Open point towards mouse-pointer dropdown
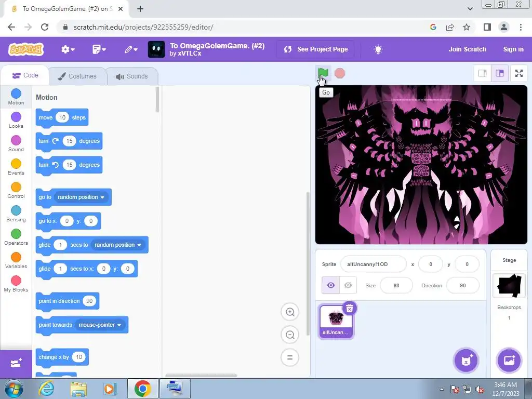532x399 pixels. 100,325
